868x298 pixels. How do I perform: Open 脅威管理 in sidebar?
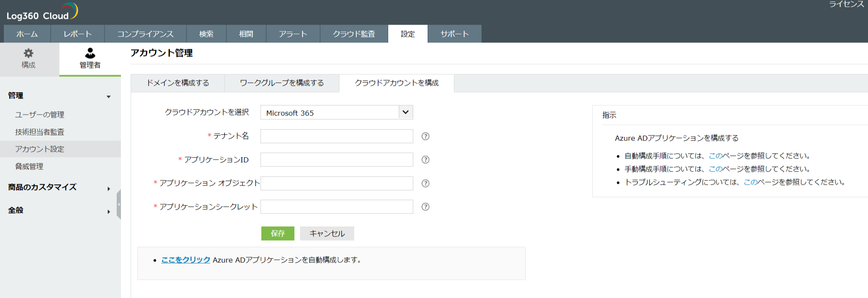pyautogui.click(x=29, y=166)
